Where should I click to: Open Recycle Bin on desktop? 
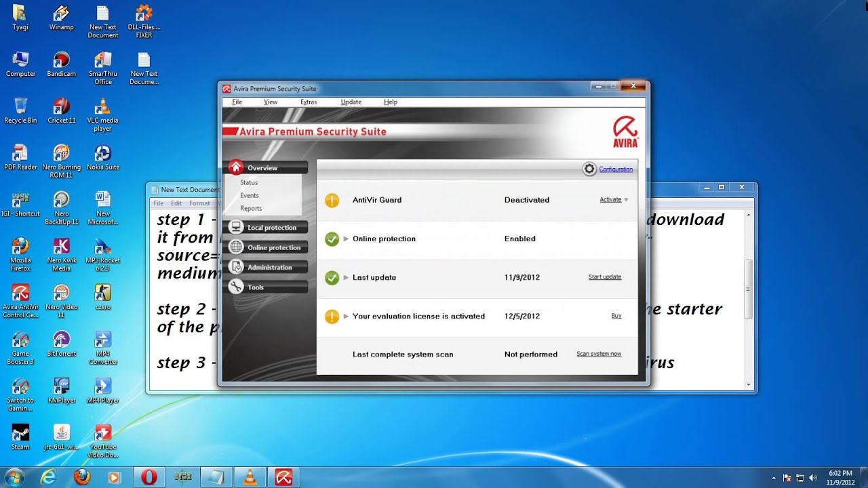[20, 111]
